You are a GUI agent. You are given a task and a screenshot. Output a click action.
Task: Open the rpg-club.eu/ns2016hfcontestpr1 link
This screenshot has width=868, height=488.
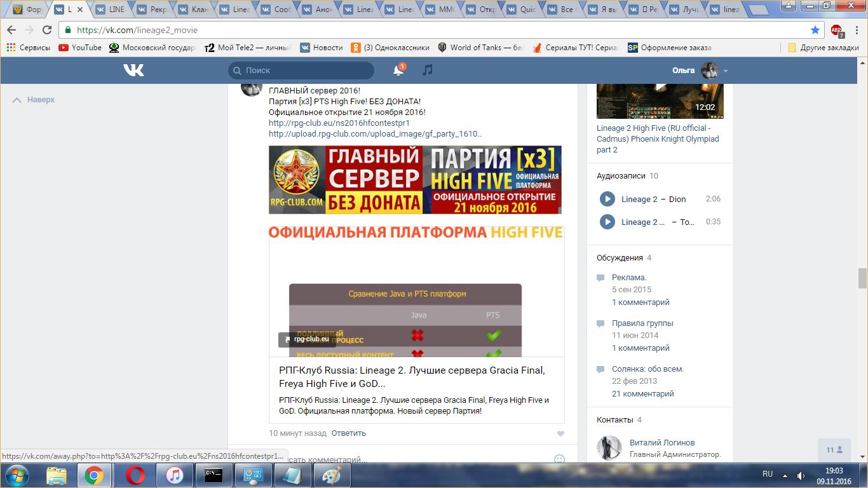(x=339, y=123)
